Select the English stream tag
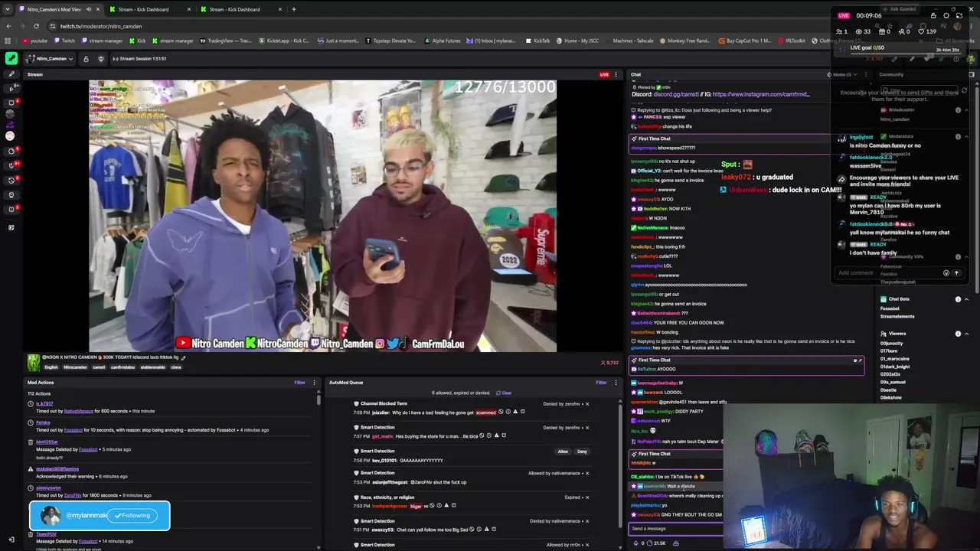 point(53,367)
